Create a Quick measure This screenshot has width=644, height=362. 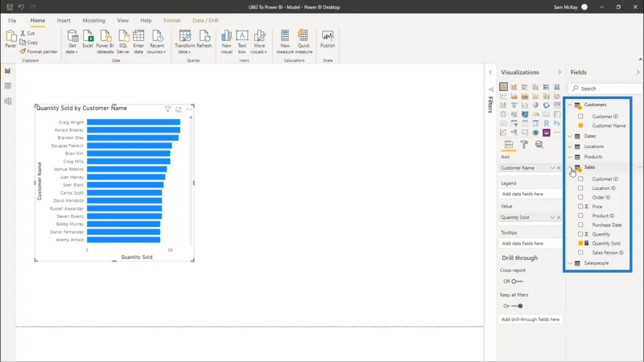coord(303,42)
